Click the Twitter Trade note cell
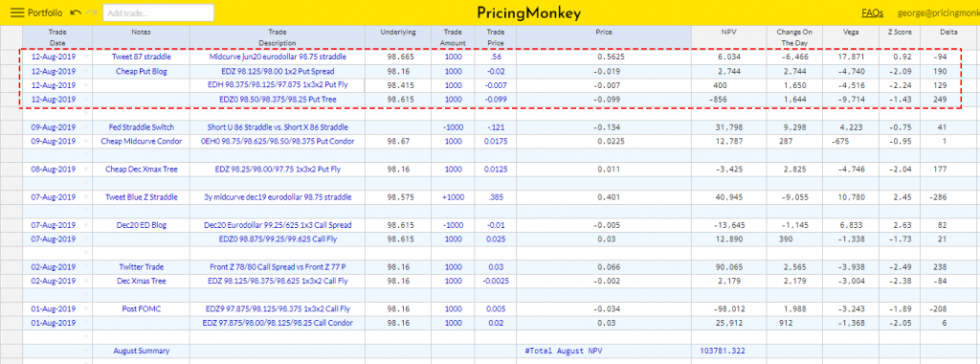The width and height of the screenshot is (980, 364). coord(142,267)
